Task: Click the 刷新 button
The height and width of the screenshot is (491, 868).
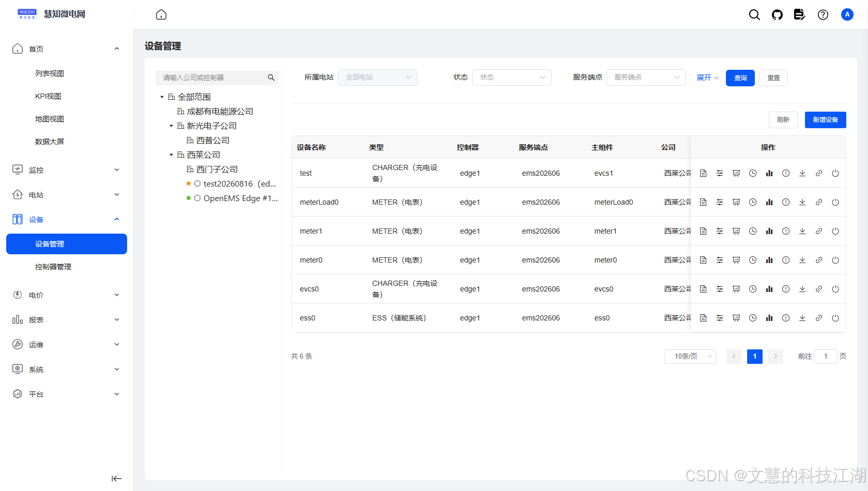Action: pyautogui.click(x=783, y=120)
